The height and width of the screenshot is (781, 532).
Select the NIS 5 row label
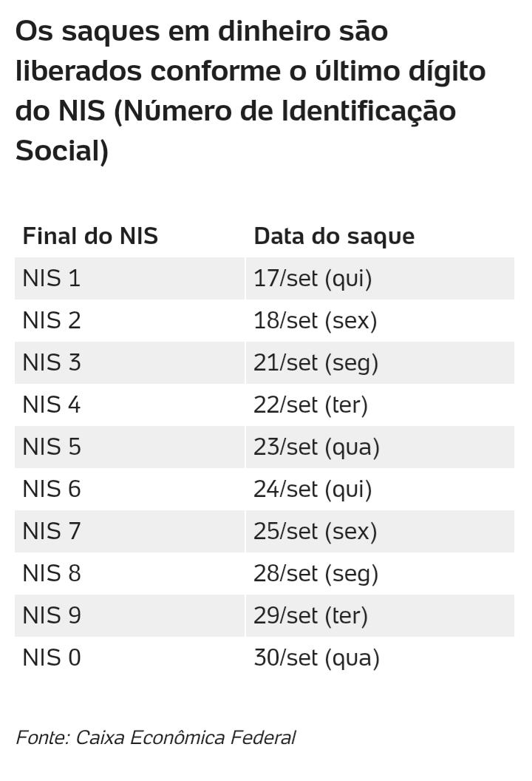tap(51, 447)
